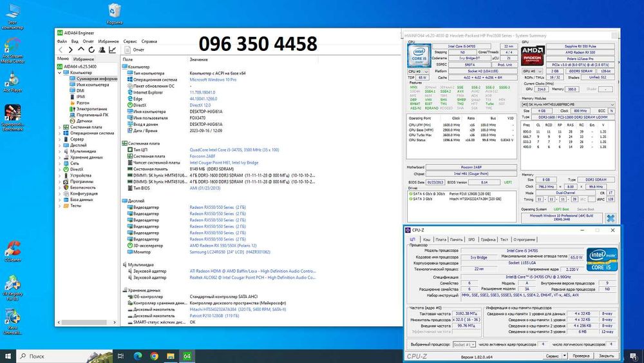Switch to the Кэш tab in CPU-Z
This screenshot has width=644, height=363.
(x=427, y=239)
